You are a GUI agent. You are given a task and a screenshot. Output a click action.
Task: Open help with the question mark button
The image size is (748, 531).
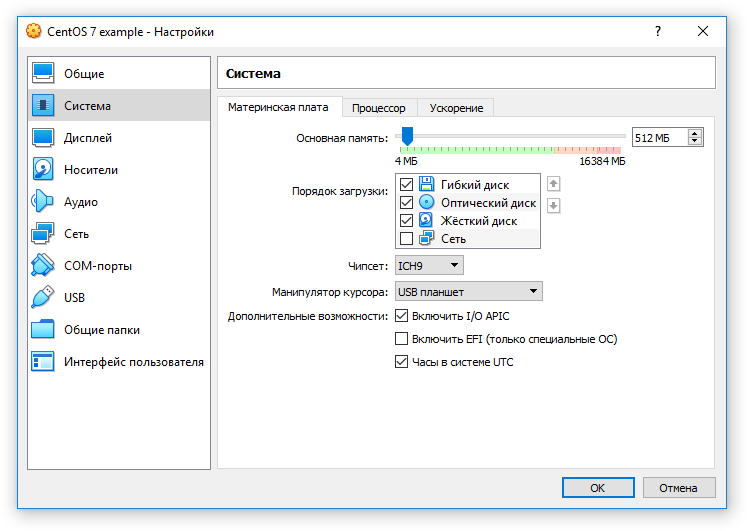(x=658, y=31)
